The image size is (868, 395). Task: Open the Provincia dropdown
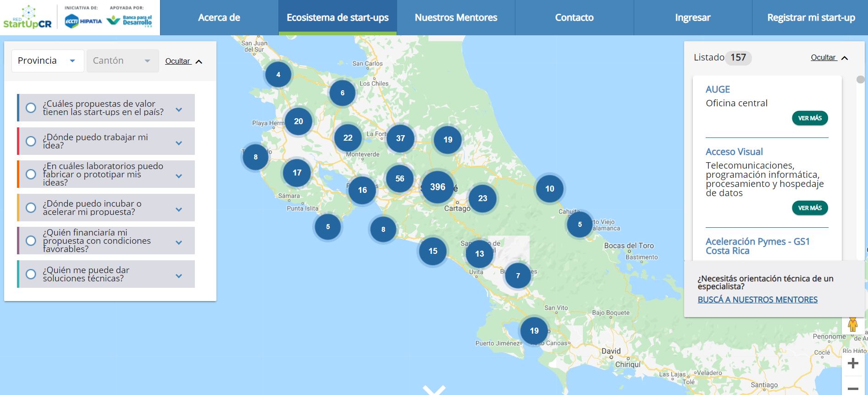click(x=47, y=61)
